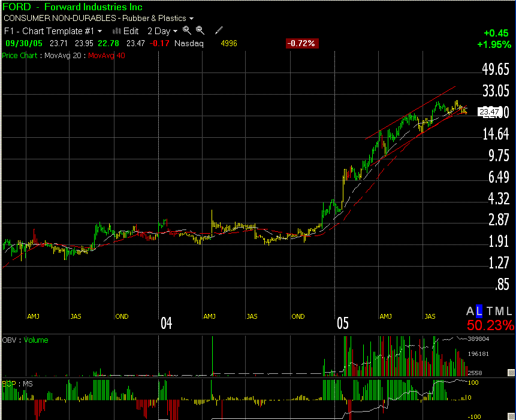Click the MS indicator label
Viewport: 516px width, 420px height.
pos(28,384)
